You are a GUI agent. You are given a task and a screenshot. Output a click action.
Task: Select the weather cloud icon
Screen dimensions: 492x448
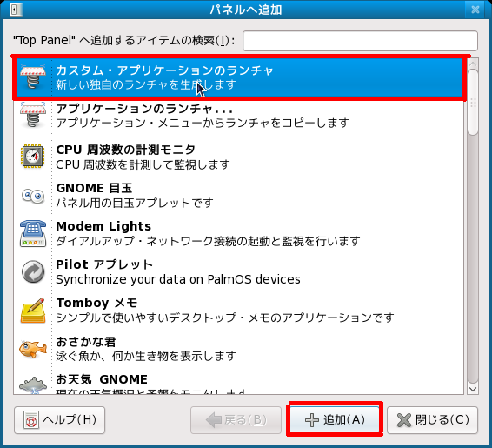[x=33, y=384]
